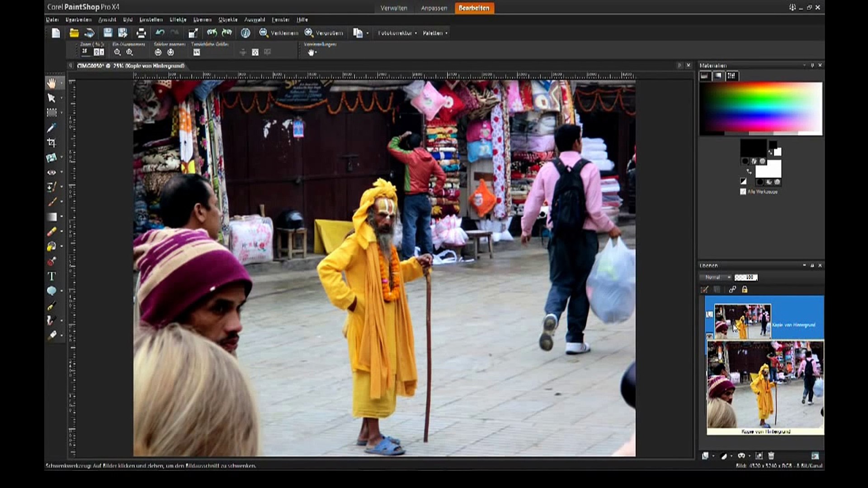This screenshot has height=488, width=868.
Task: Expand the Fotokorrektur dropdown
Action: point(397,33)
